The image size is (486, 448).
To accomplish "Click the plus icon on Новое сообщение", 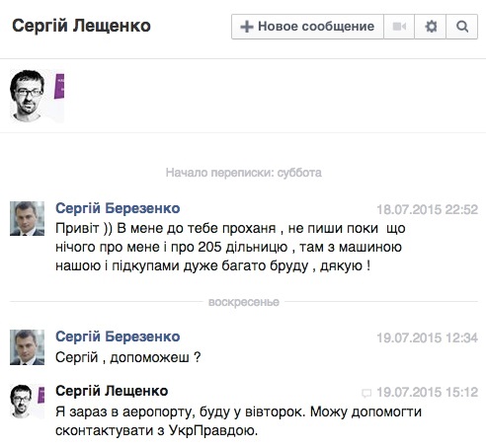I will point(247,27).
